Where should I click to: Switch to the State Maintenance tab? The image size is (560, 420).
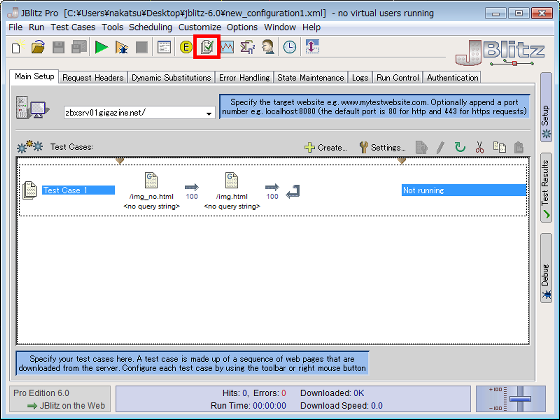point(310,78)
